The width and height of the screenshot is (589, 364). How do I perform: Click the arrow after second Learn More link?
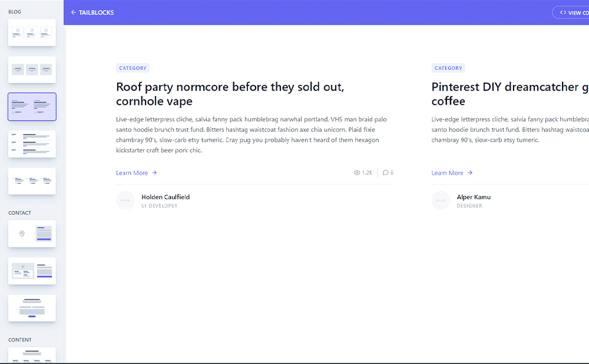tap(470, 173)
